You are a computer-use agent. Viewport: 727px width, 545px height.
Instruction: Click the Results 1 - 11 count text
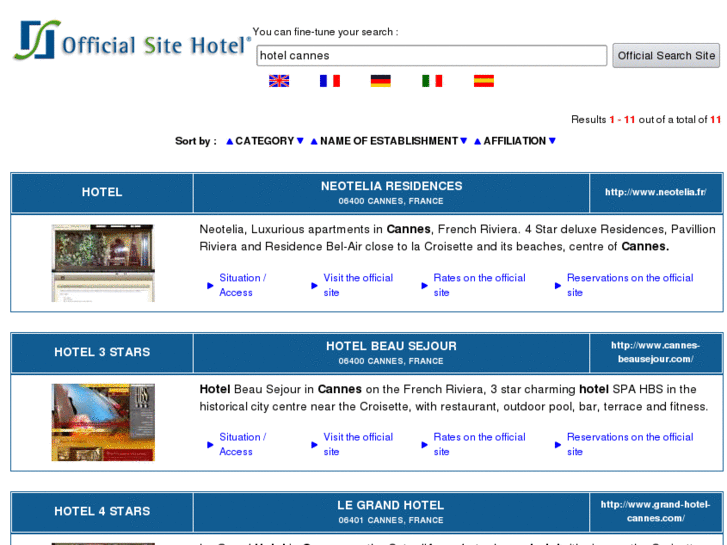click(x=646, y=120)
